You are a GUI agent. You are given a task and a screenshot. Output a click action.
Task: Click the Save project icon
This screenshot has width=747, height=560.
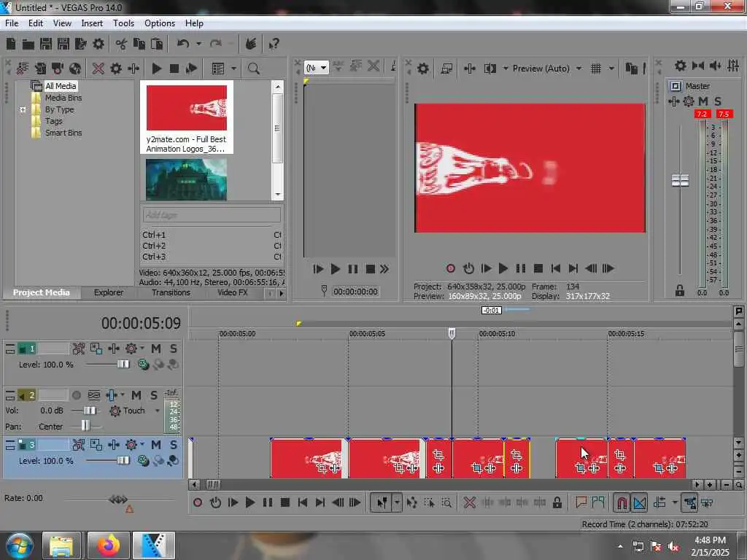pyautogui.click(x=46, y=44)
